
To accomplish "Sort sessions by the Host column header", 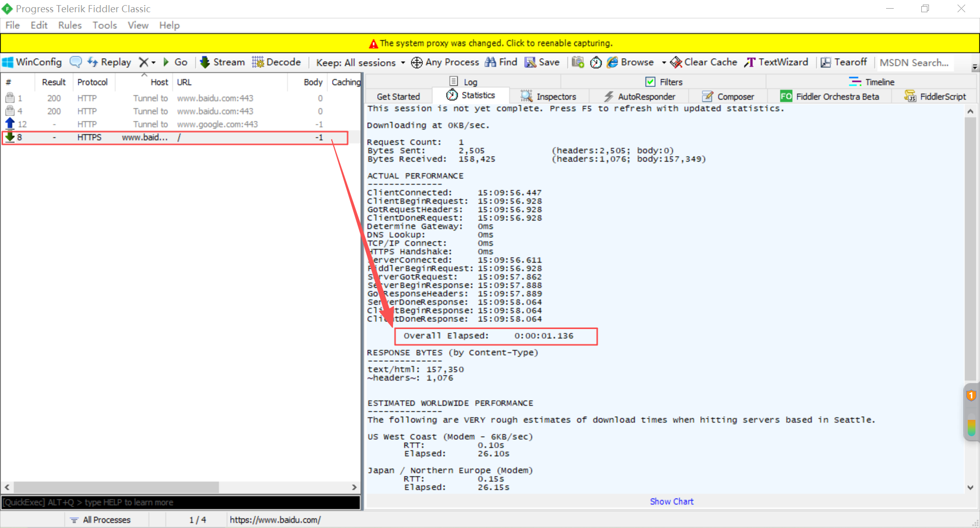I will [x=144, y=82].
